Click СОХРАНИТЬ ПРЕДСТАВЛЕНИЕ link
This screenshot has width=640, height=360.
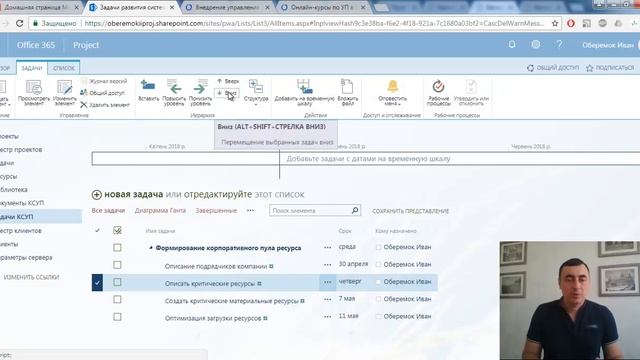[411, 211]
